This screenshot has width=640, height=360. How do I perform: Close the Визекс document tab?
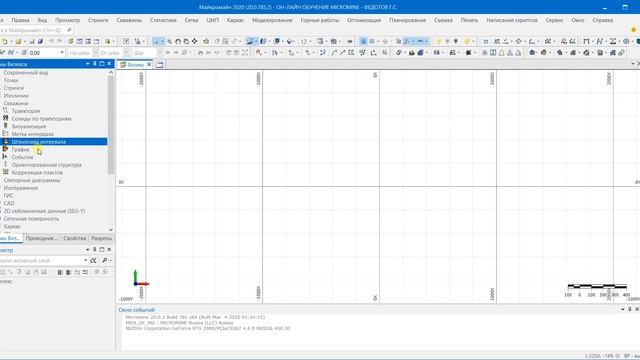[x=149, y=64]
